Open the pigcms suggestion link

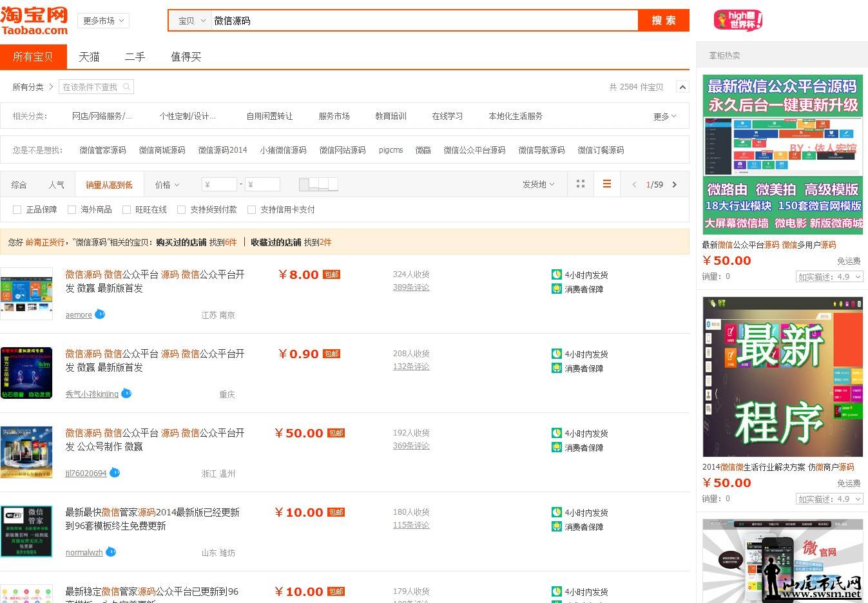391,150
